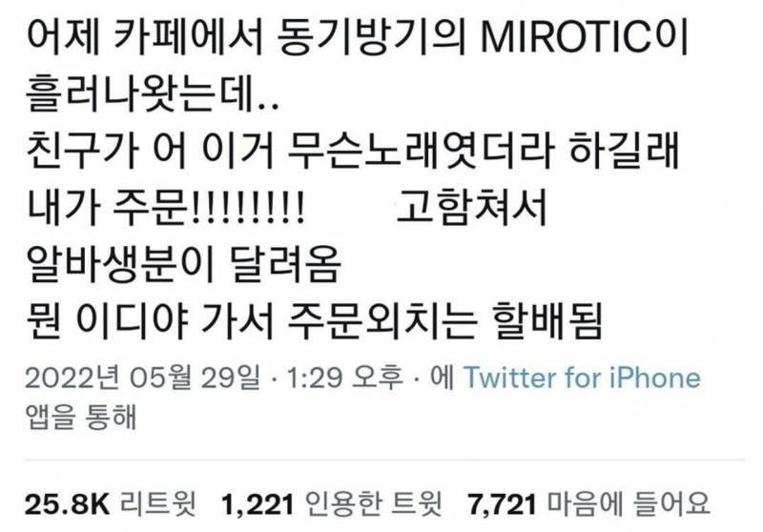The image size is (763, 532).
Task: Open the 25.8K 리트윗 list
Action: click(111, 503)
